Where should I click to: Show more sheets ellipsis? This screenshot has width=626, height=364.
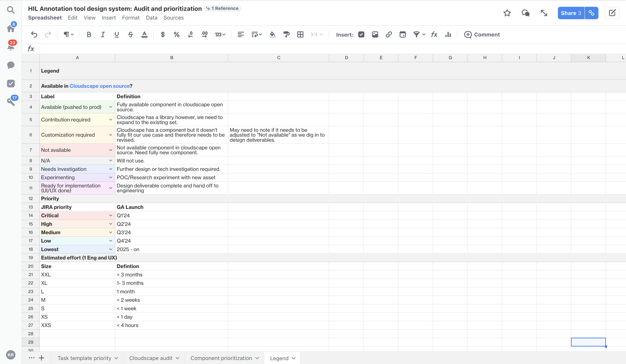pos(32,358)
